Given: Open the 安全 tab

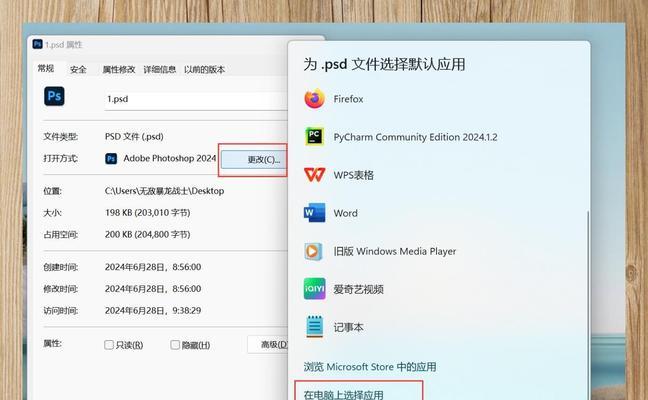Looking at the screenshot, I should [78, 69].
